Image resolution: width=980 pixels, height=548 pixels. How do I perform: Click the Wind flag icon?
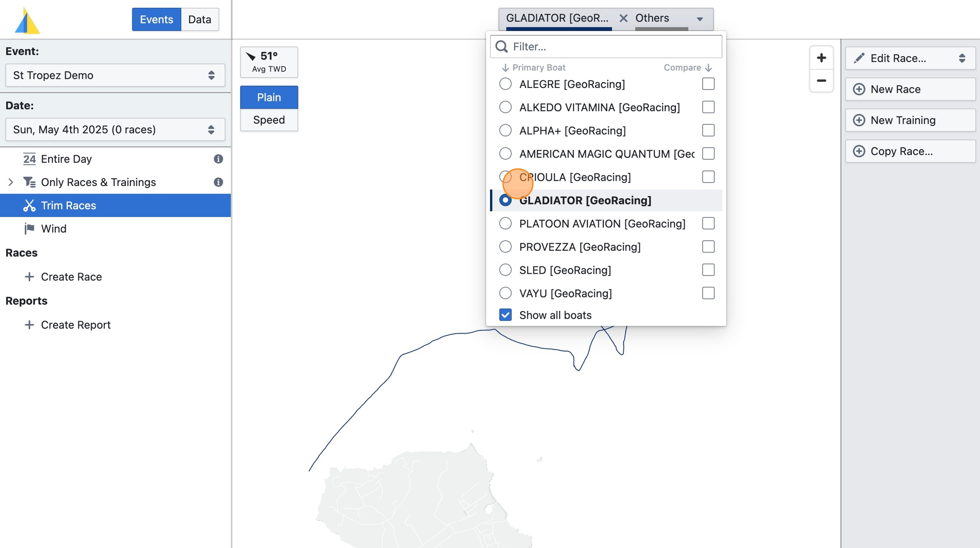[x=29, y=228]
